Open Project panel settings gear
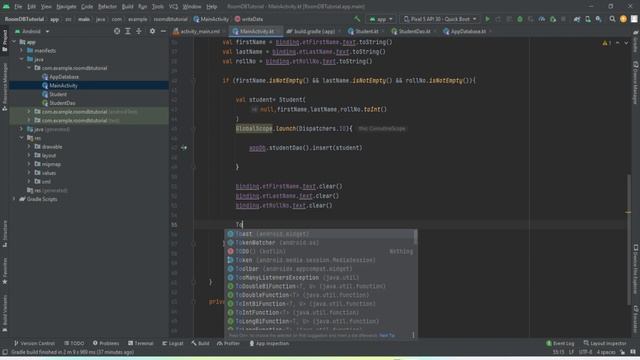Viewport: 640px width, 360px height. pyautogui.click(x=152, y=31)
